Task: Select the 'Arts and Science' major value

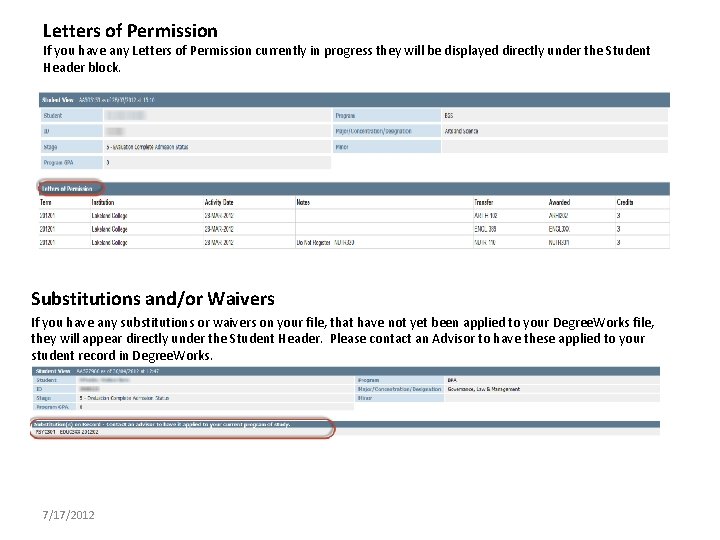Action: point(461,131)
